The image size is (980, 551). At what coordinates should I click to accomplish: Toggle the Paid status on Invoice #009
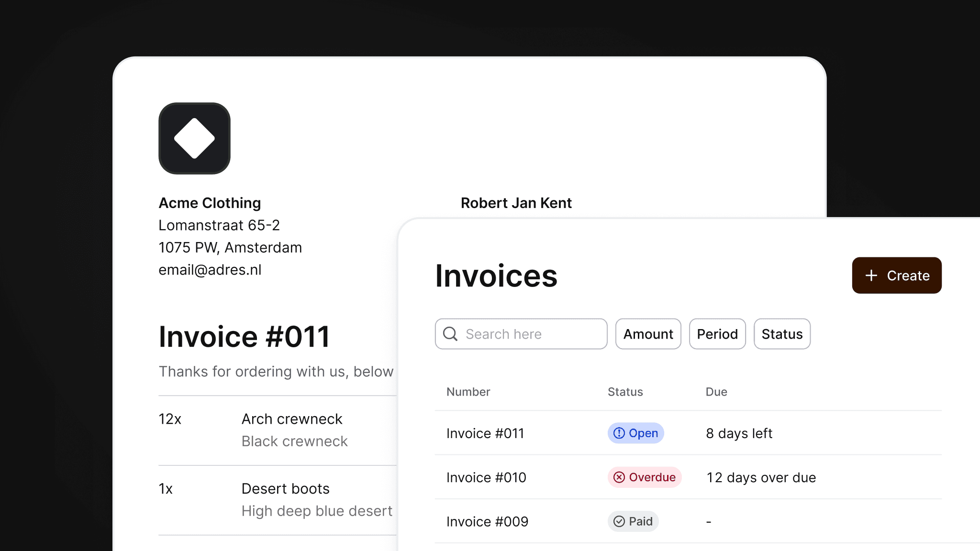[x=633, y=521]
